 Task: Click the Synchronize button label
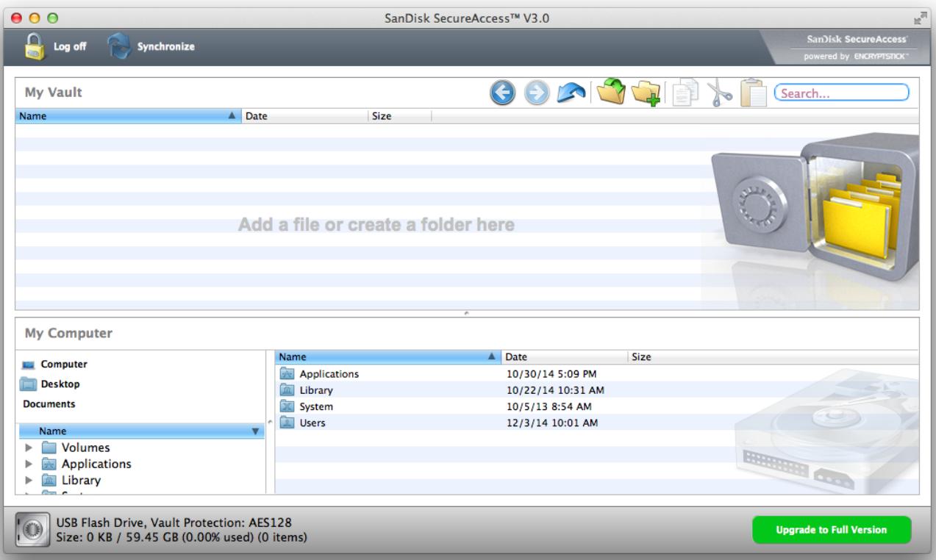click(168, 47)
